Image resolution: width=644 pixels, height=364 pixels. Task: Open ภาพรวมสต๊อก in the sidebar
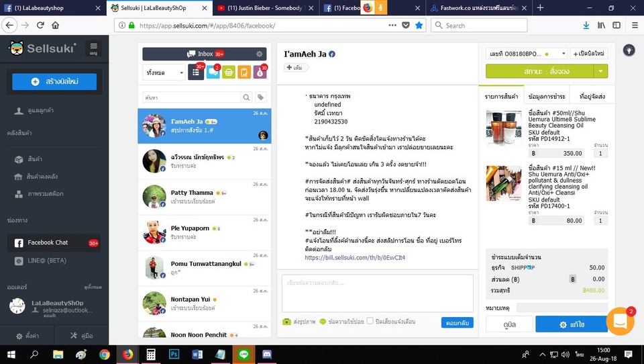(x=45, y=193)
